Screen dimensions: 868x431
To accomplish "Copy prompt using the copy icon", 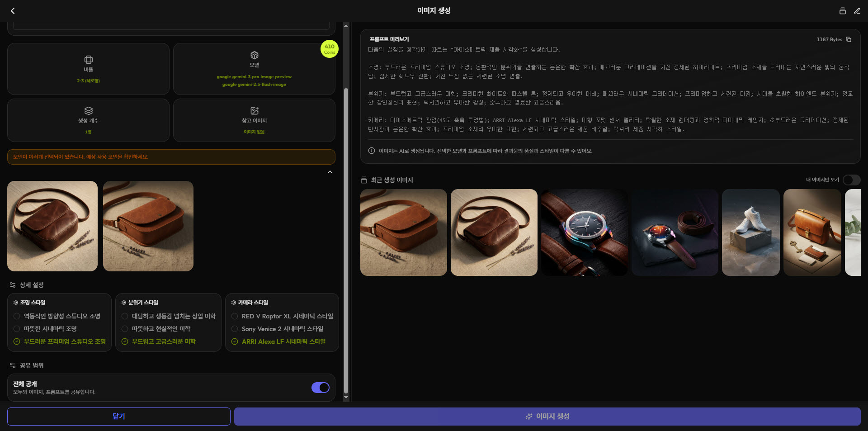I will click(x=849, y=39).
